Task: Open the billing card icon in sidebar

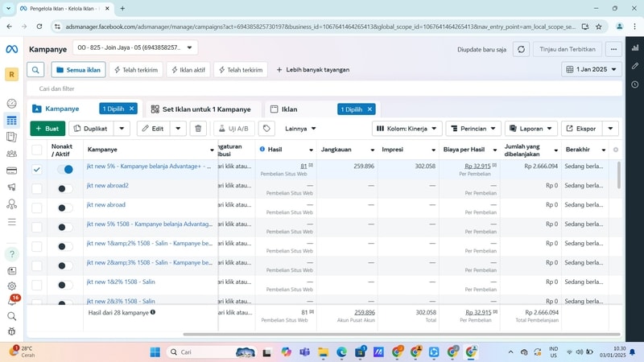Action: [11, 171]
